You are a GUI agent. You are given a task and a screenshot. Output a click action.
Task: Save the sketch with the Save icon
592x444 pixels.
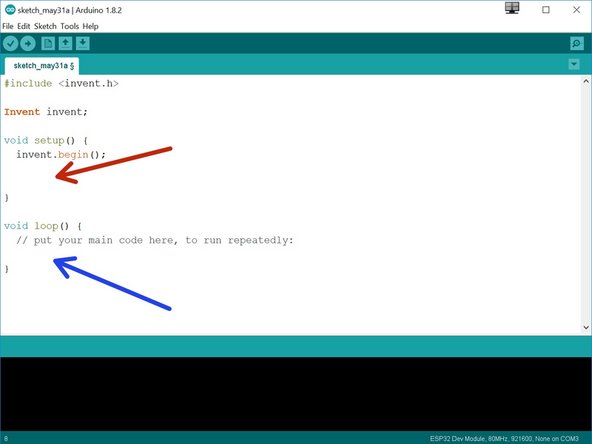coord(83,43)
